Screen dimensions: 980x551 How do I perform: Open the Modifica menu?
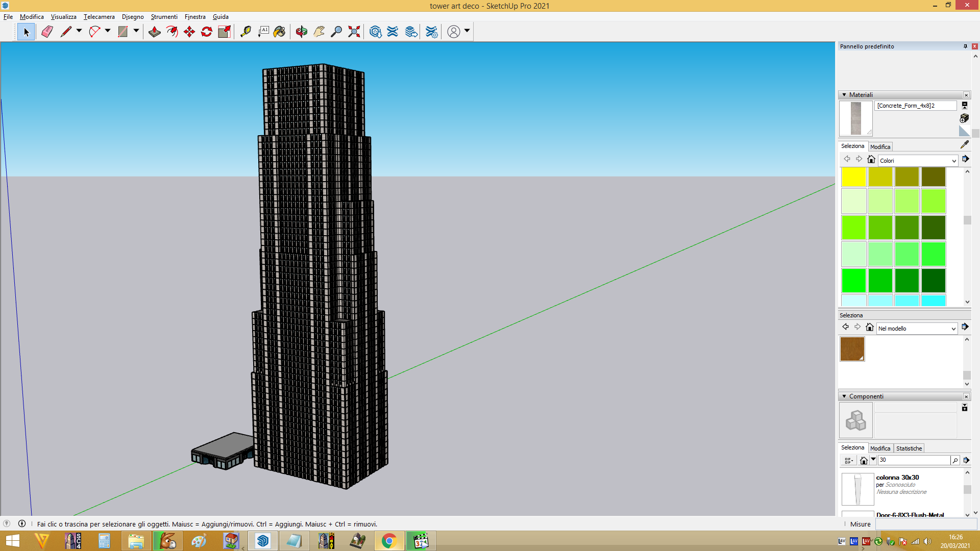coord(32,17)
